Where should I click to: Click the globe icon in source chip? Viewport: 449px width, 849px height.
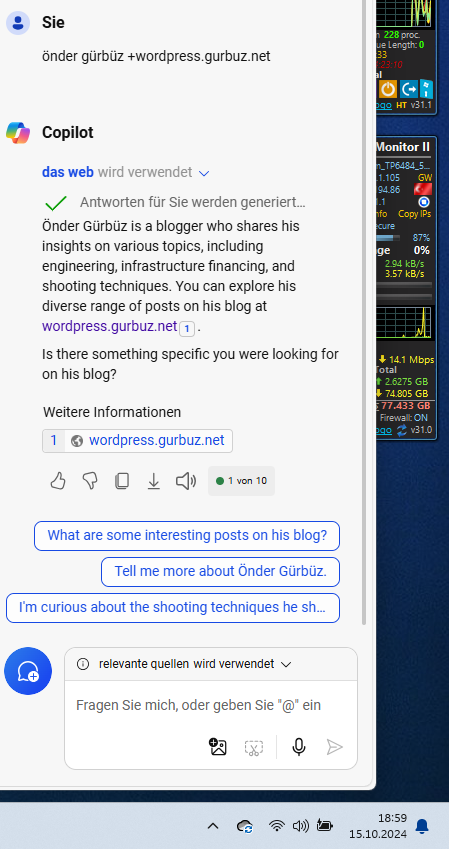tap(77, 441)
